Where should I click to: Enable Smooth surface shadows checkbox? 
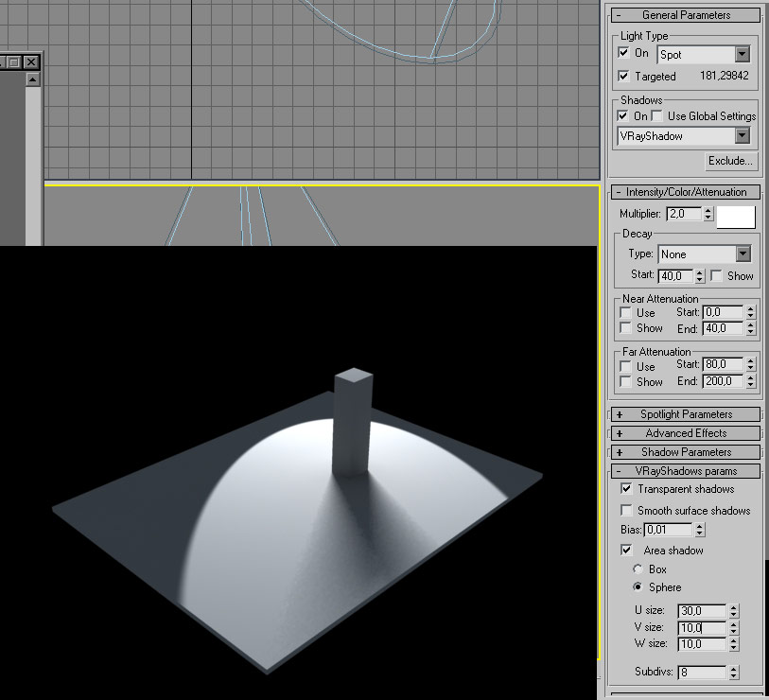(626, 510)
